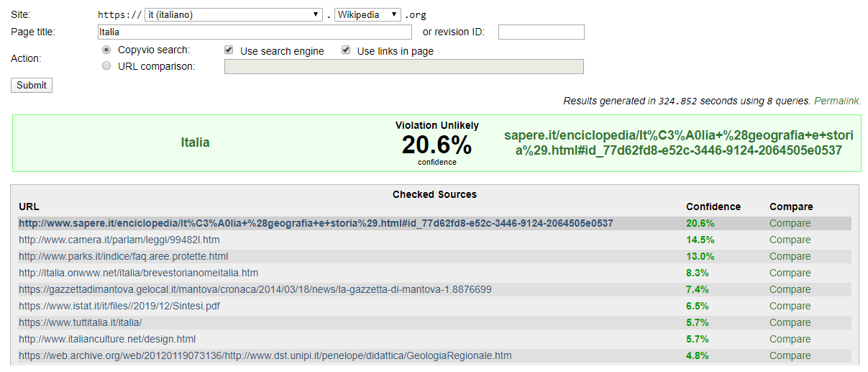Click Compare for the tuttitalia.it row
The height and width of the screenshot is (372, 868).
click(790, 322)
